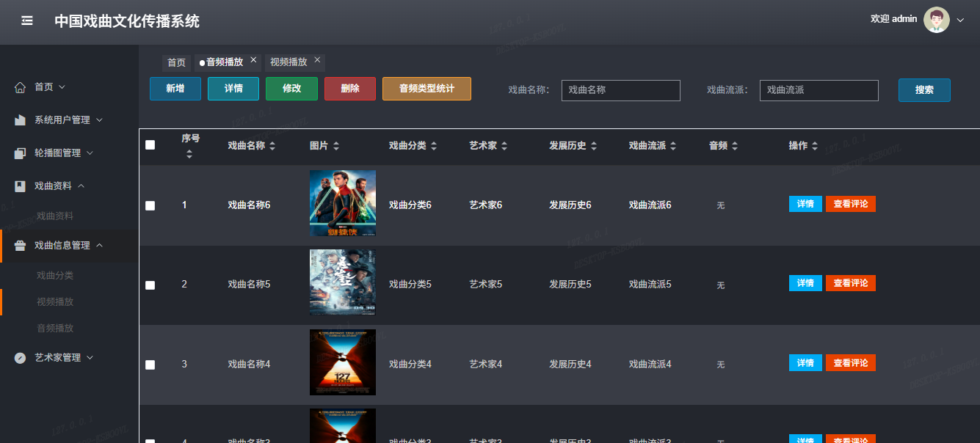Switch to the 视频播放 tab
Viewport: 980px width, 443px height.
(288, 62)
